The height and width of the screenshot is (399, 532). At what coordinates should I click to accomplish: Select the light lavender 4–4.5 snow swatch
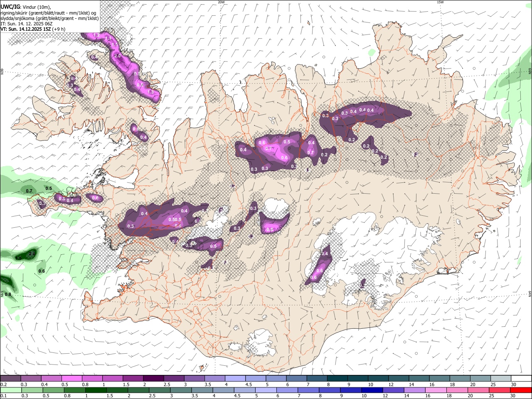[x=235, y=378]
